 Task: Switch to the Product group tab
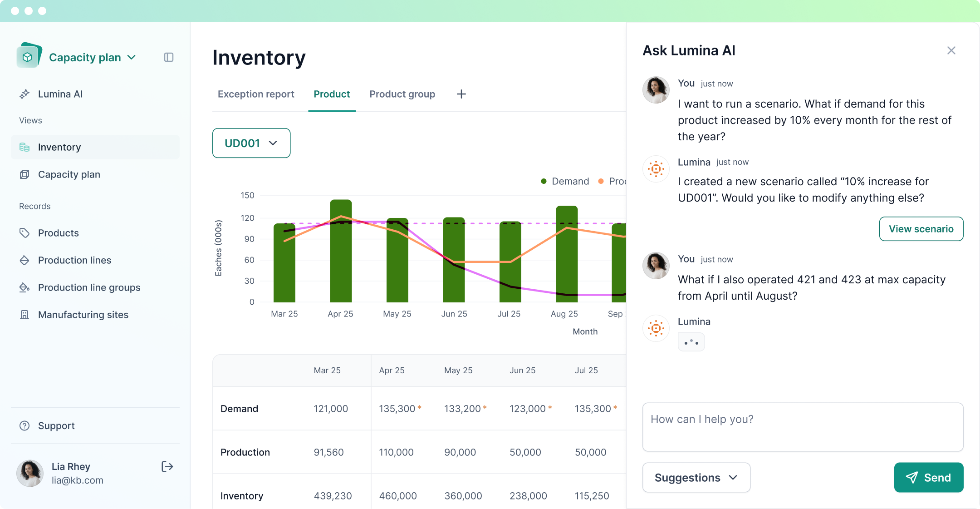402,94
